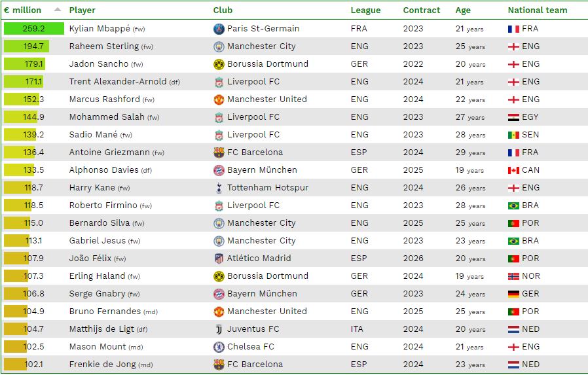Open Erling Haland player link
588x375 pixels.
pyautogui.click(x=97, y=276)
